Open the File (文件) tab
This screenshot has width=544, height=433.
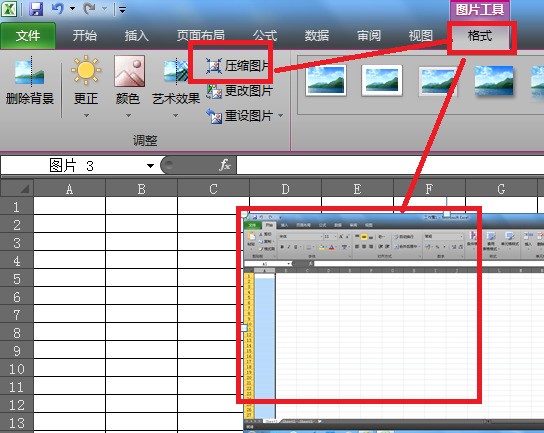(28, 35)
